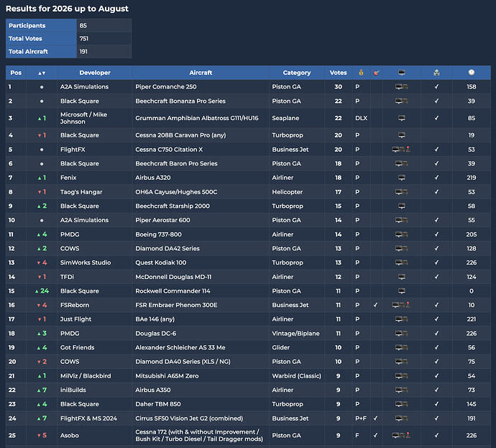The width and height of the screenshot is (496, 448).
Task: Click the Category column header
Action: 297,73
